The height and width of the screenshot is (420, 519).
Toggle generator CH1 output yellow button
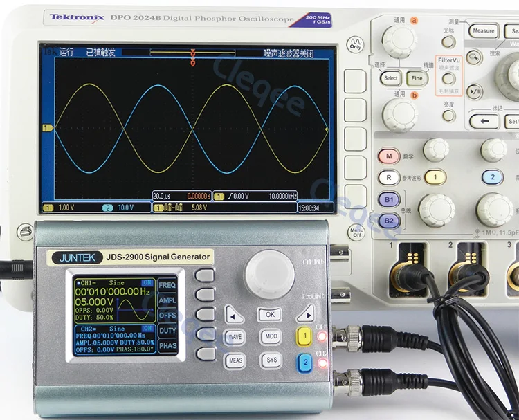click(x=304, y=336)
